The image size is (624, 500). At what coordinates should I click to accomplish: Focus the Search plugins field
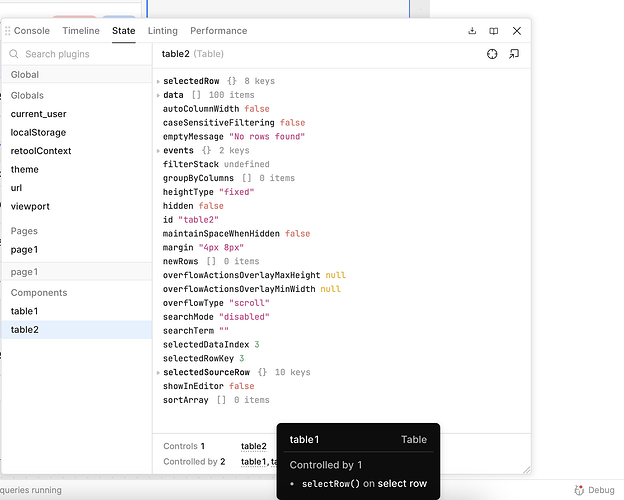pyautogui.click(x=77, y=54)
